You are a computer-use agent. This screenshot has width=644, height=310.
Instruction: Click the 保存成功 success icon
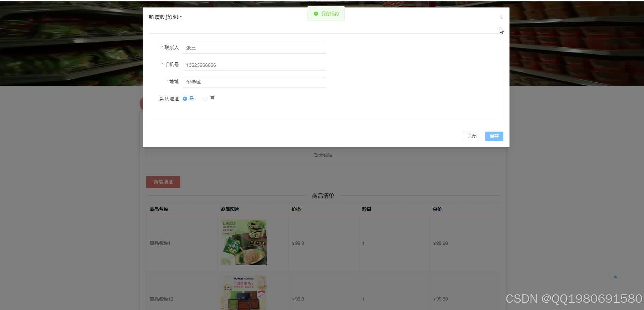316,14
